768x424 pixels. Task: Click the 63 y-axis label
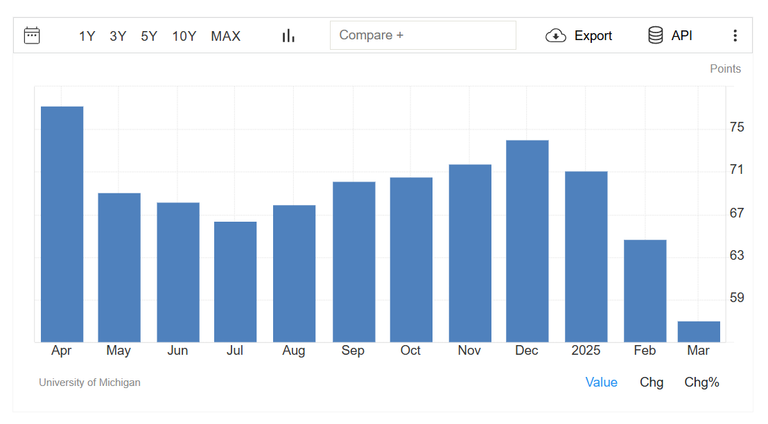point(737,256)
